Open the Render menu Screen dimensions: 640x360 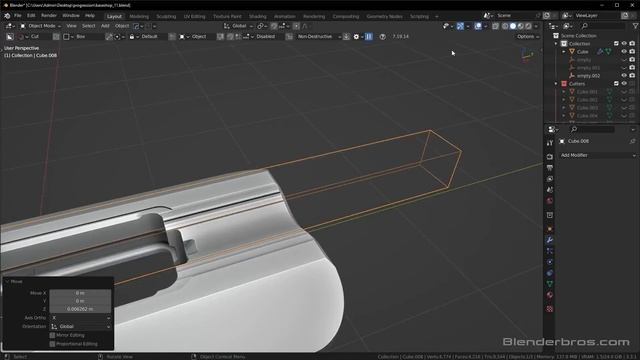(x=49, y=16)
